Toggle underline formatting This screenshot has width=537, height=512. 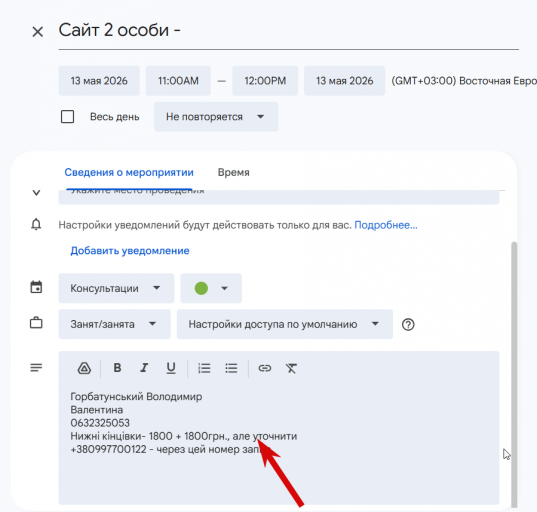(x=171, y=368)
